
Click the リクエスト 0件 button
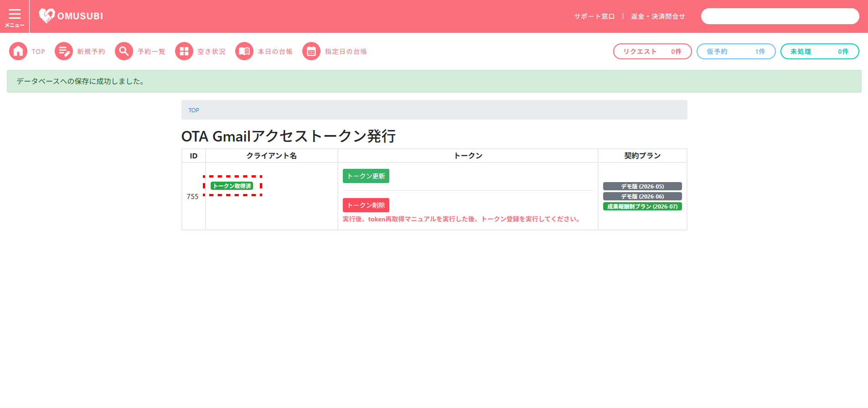[x=652, y=52]
